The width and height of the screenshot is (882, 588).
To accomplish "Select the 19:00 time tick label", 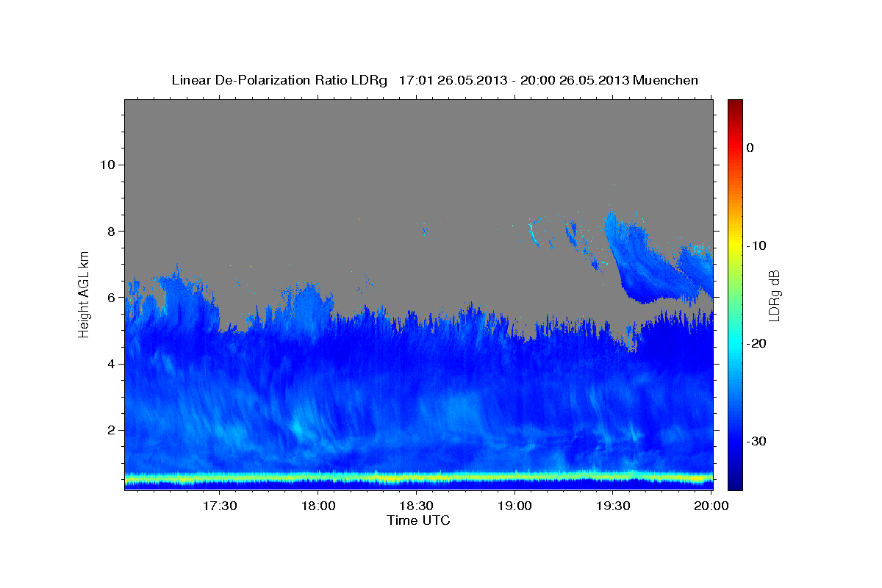I will tap(514, 506).
